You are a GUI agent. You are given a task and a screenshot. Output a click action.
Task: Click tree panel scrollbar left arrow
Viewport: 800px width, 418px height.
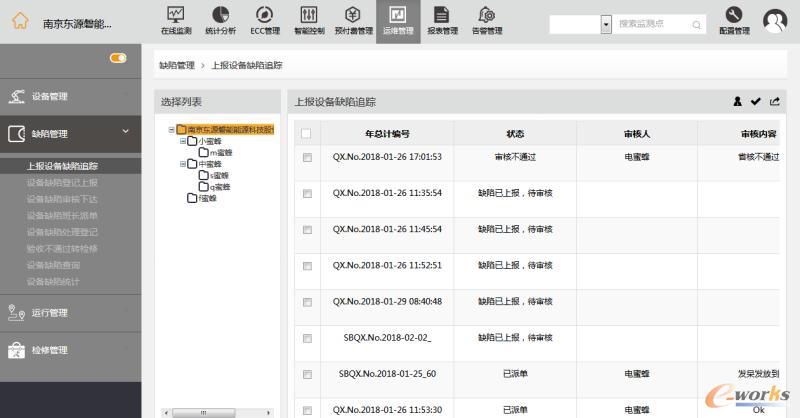click(166, 412)
